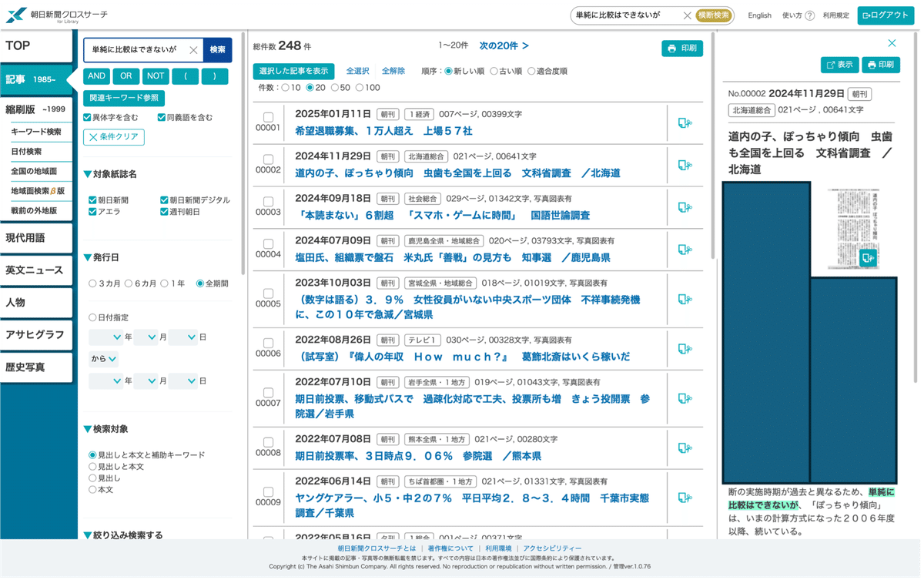Toggle 同義語を含む checkbox
The image size is (924, 580).
point(162,118)
